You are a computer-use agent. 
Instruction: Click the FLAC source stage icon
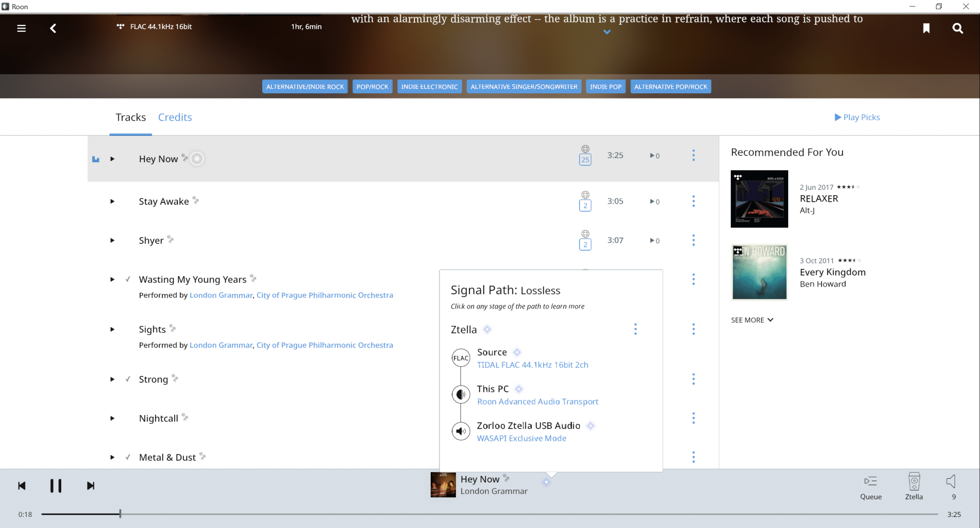pos(461,358)
